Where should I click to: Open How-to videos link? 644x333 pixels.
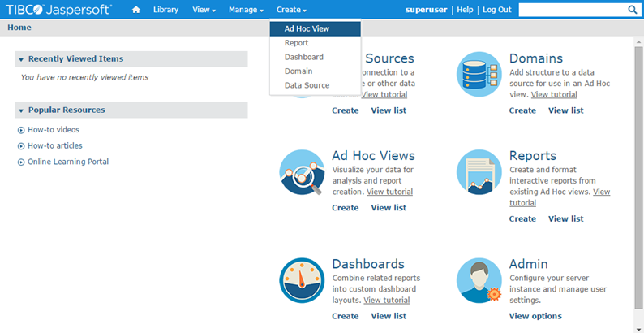(54, 130)
